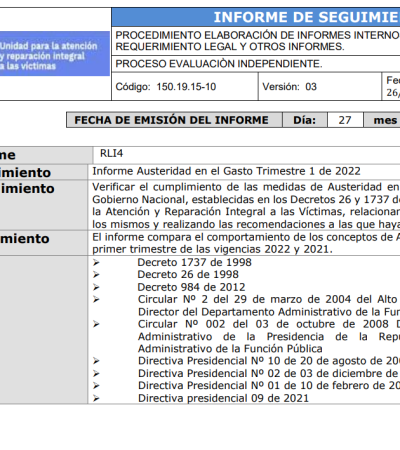Viewport: 400px width, 450px height.
Task: Click the day value '27' cell
Action: click(x=345, y=120)
